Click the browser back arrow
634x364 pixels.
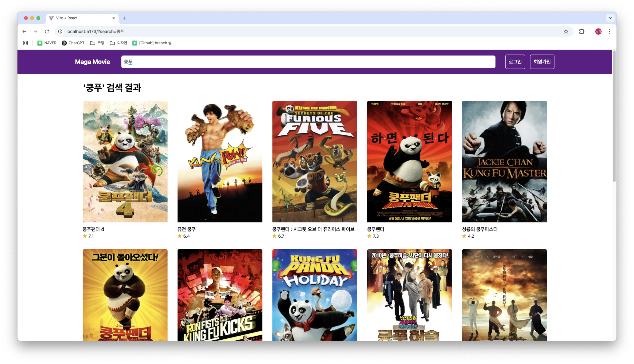click(x=24, y=32)
